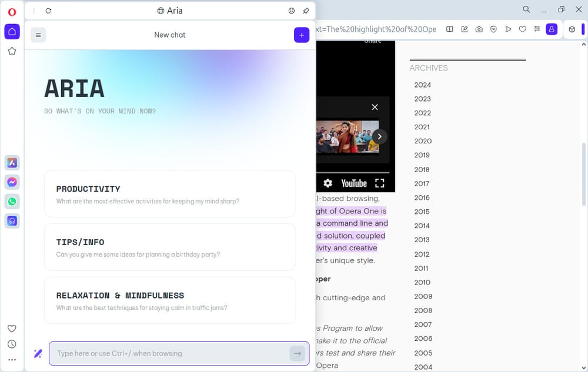Viewport: 588px width, 372px height.
Task: Save page to favorites with the heart icon
Action: pos(523,29)
